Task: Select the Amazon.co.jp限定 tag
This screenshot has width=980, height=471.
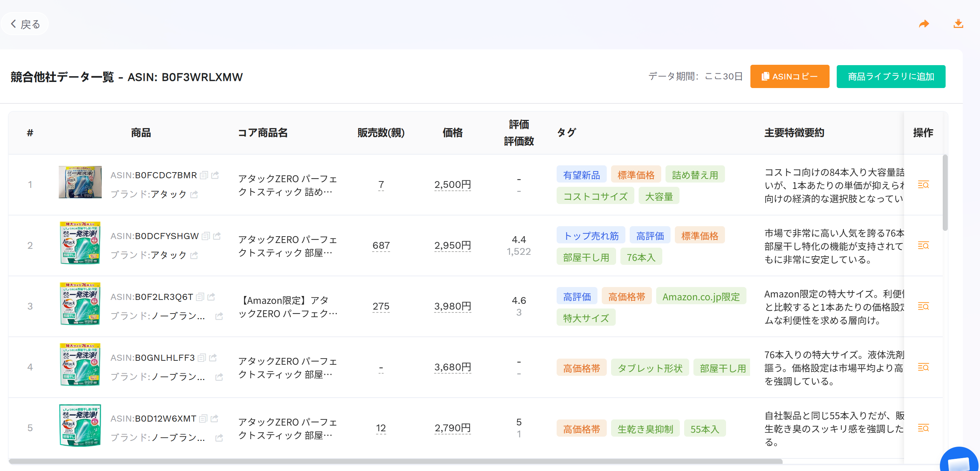Action: coord(701,296)
